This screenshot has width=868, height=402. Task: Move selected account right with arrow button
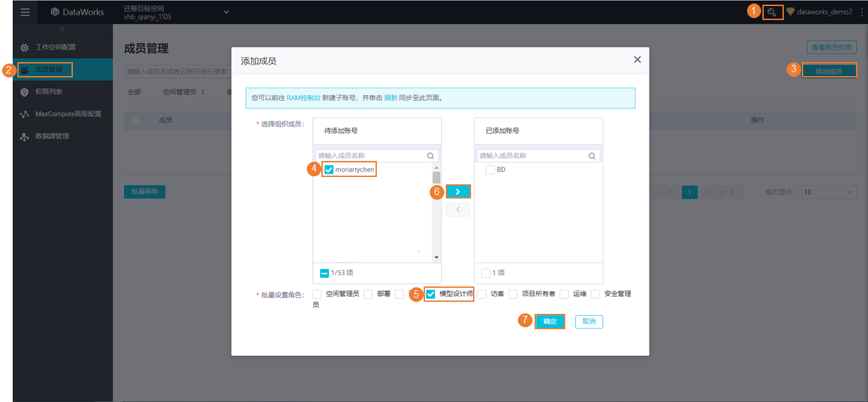pyautogui.click(x=458, y=191)
